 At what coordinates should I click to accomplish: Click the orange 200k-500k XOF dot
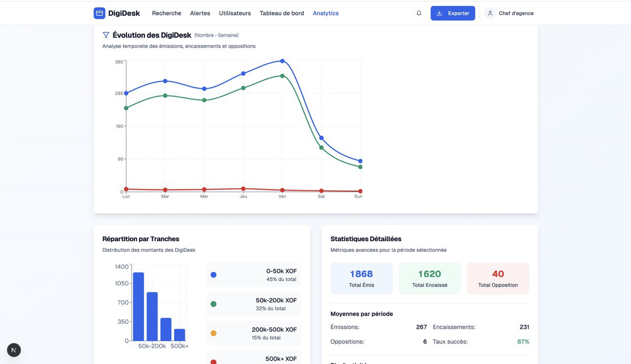(213, 333)
